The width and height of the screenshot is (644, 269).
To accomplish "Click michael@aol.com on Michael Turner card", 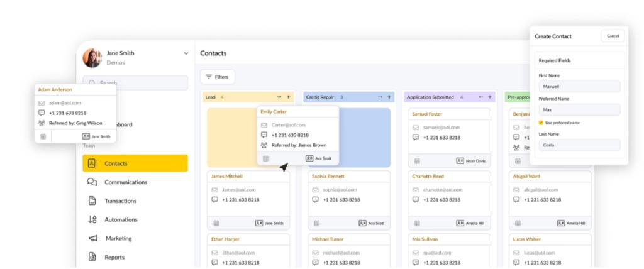I will [341, 253].
